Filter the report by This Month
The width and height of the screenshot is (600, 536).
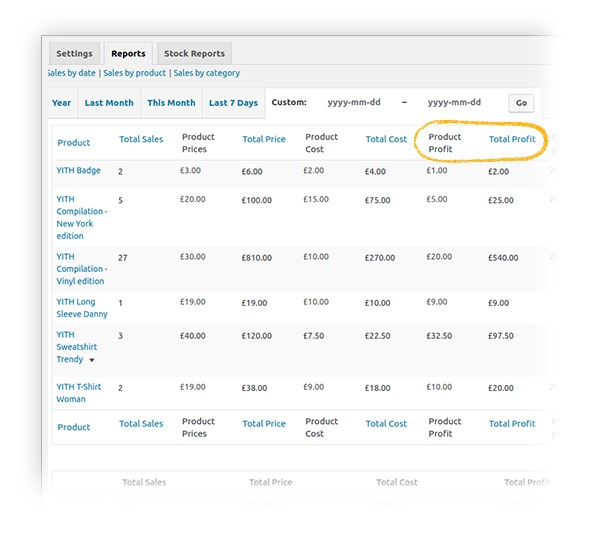tap(171, 103)
